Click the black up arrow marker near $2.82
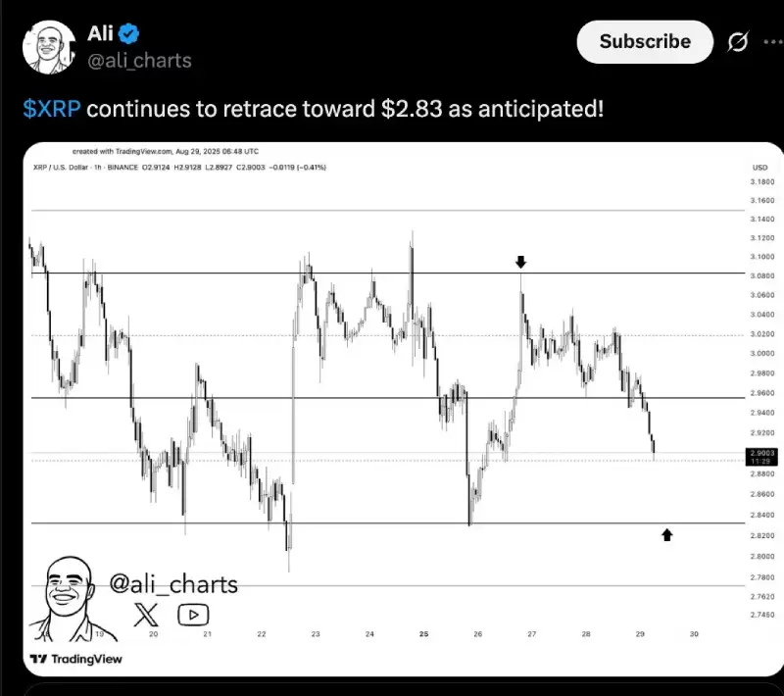The width and height of the screenshot is (784, 696). [x=667, y=534]
